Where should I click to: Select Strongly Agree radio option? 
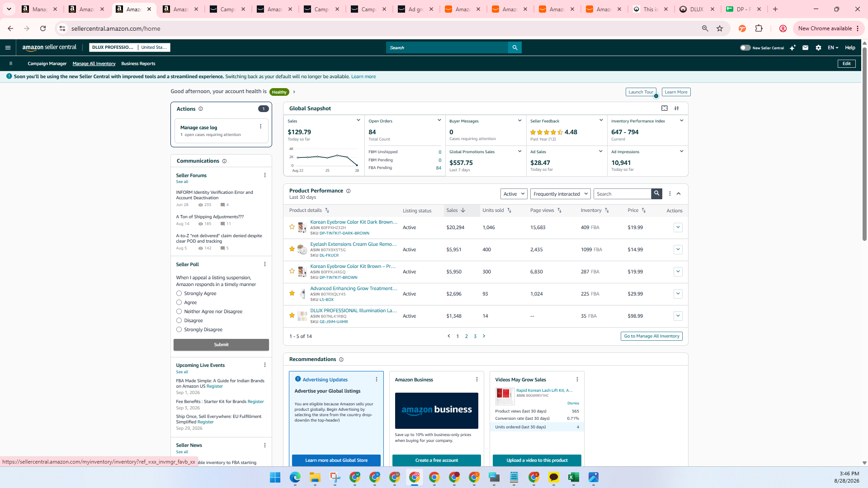tap(179, 294)
